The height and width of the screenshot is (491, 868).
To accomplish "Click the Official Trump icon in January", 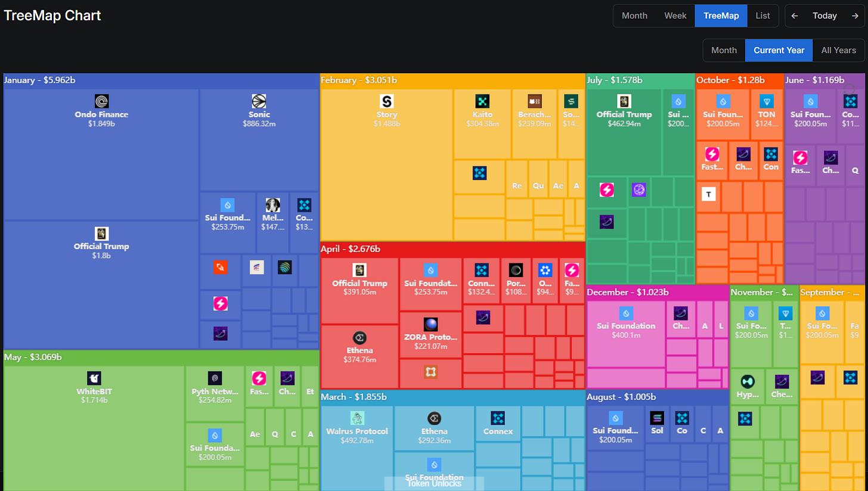I will [x=101, y=233].
